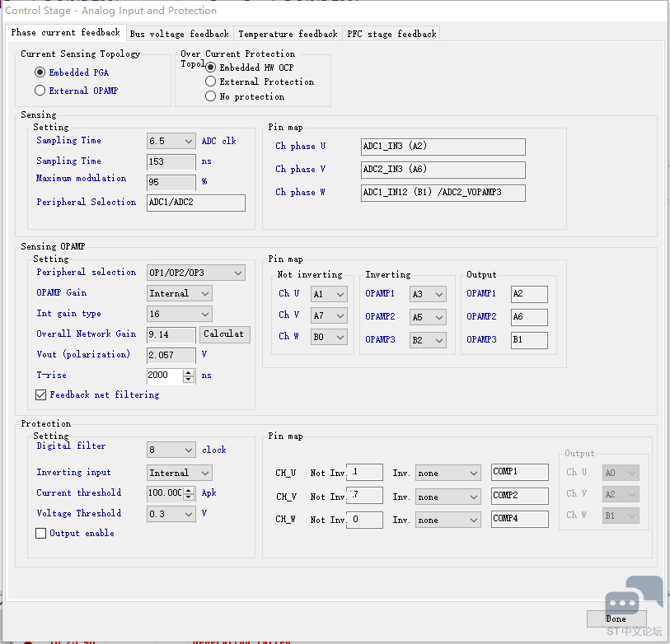Enable the Output enable checkbox
Image resolution: width=670 pixels, height=644 pixels.
[x=41, y=534]
